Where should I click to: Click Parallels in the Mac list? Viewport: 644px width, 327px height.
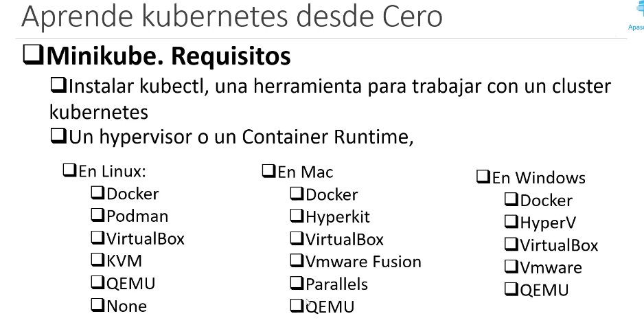[337, 284]
